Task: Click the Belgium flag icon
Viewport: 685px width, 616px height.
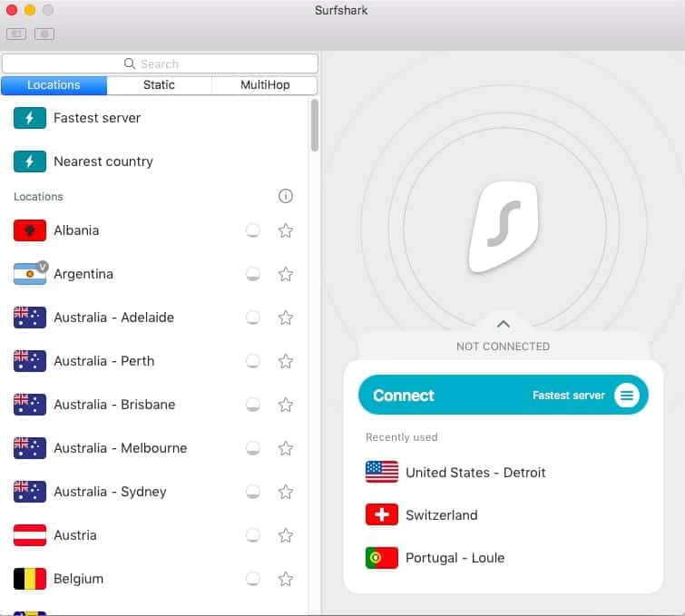Action: (x=30, y=579)
